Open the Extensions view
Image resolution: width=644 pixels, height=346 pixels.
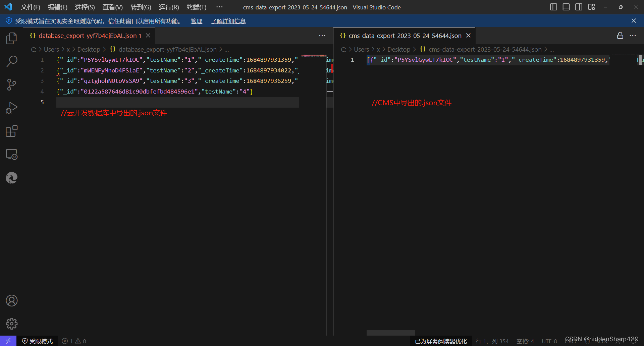click(x=11, y=131)
